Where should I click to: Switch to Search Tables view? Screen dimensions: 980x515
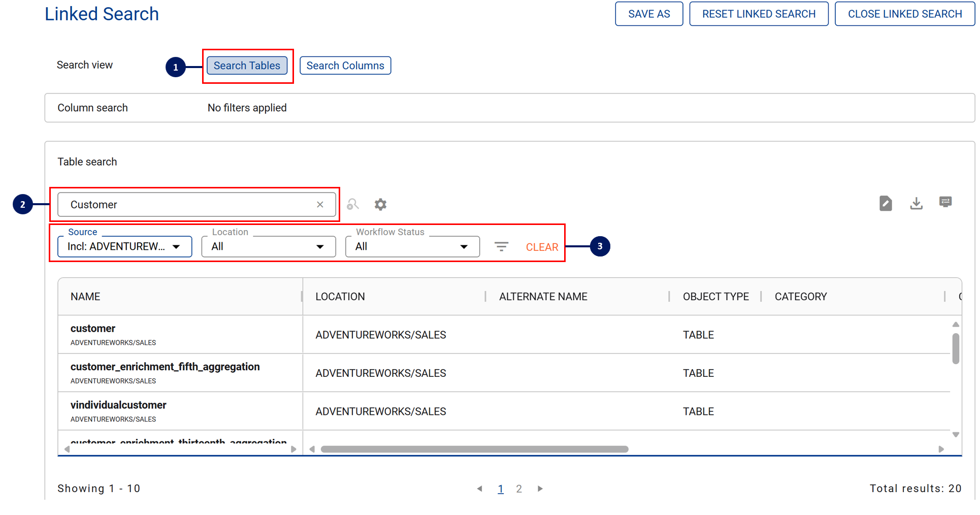[x=247, y=66]
